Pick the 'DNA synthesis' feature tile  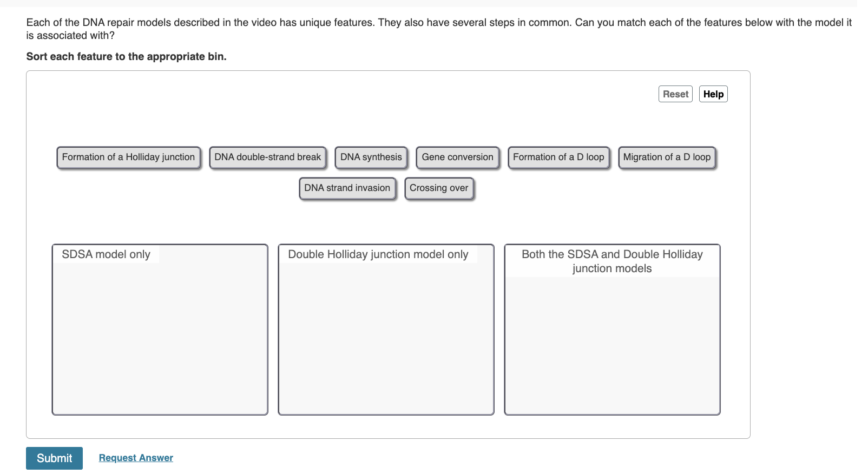click(371, 157)
